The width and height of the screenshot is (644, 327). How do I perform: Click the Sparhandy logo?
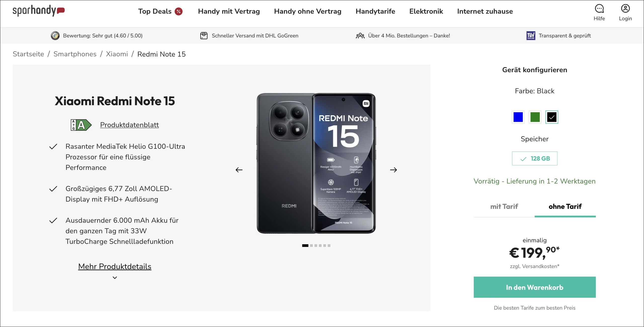click(38, 11)
